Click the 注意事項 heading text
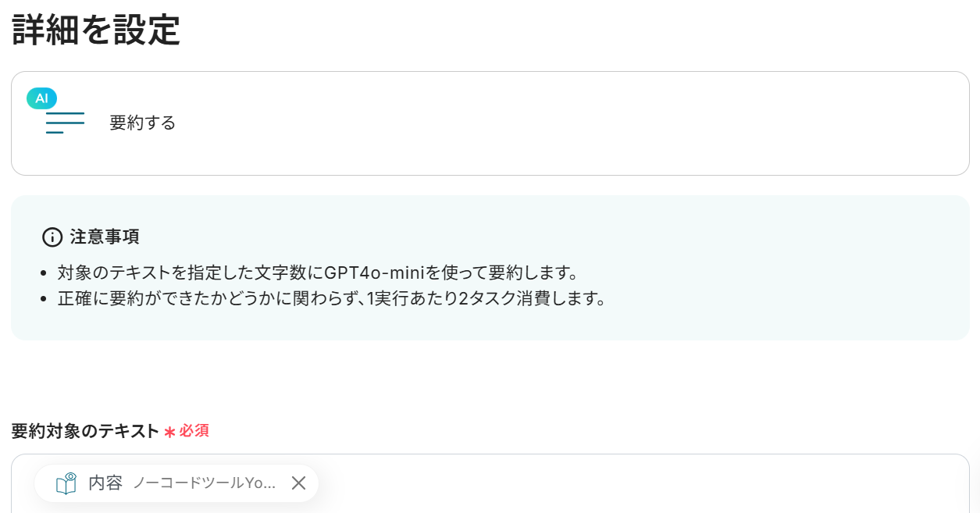 click(105, 237)
